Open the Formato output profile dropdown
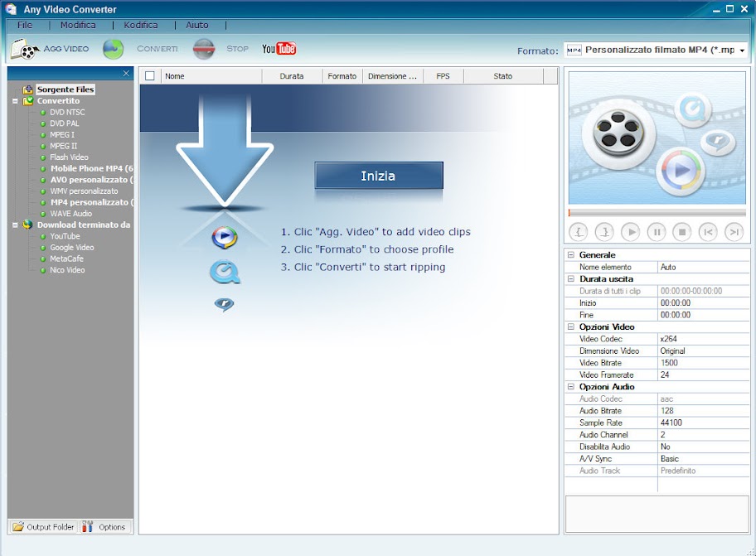756x556 pixels. point(742,50)
